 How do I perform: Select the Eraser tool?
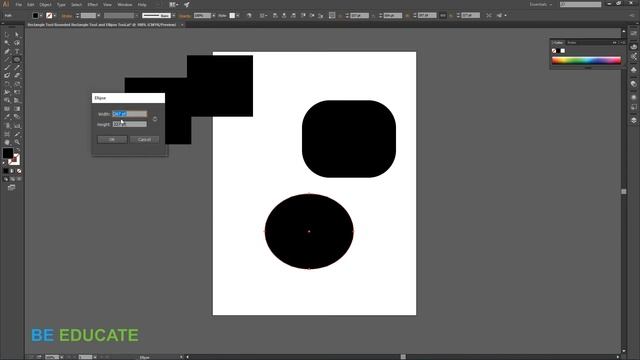point(17,76)
